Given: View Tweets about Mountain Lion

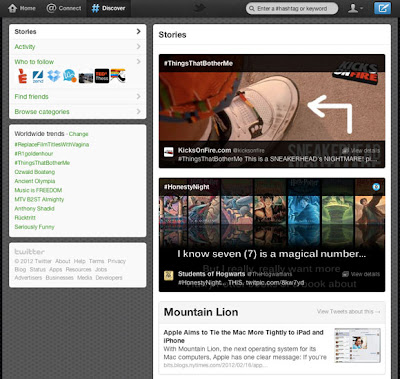Looking at the screenshot, I should click(x=349, y=311).
